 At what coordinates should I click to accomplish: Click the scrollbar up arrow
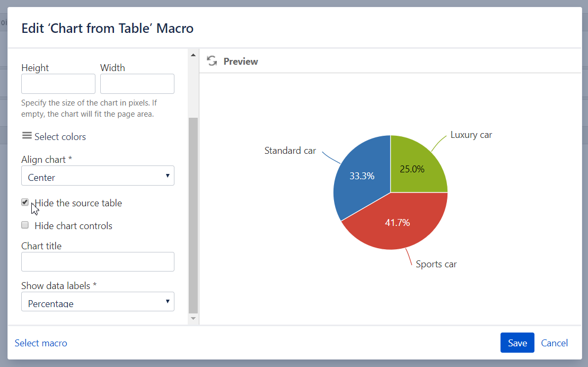click(192, 54)
